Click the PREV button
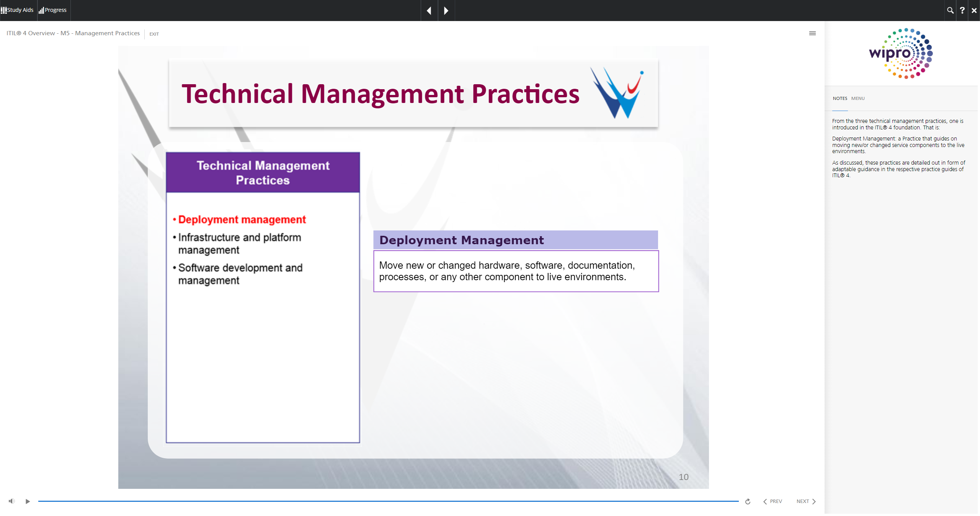Image resolution: width=980 pixels, height=516 pixels. pos(773,501)
